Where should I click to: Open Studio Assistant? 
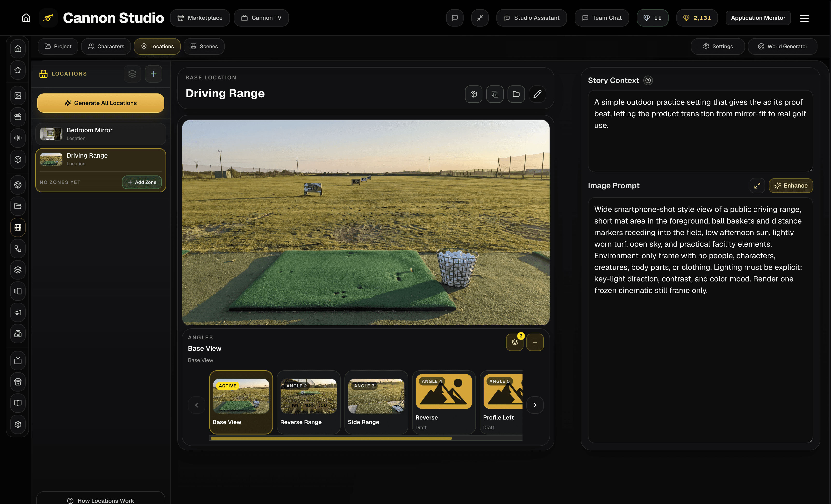(531, 18)
